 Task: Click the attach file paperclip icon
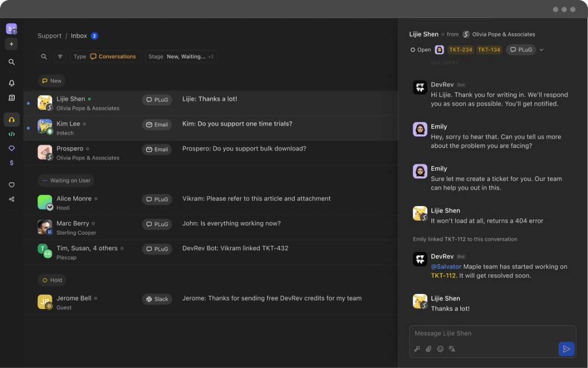[428, 349]
